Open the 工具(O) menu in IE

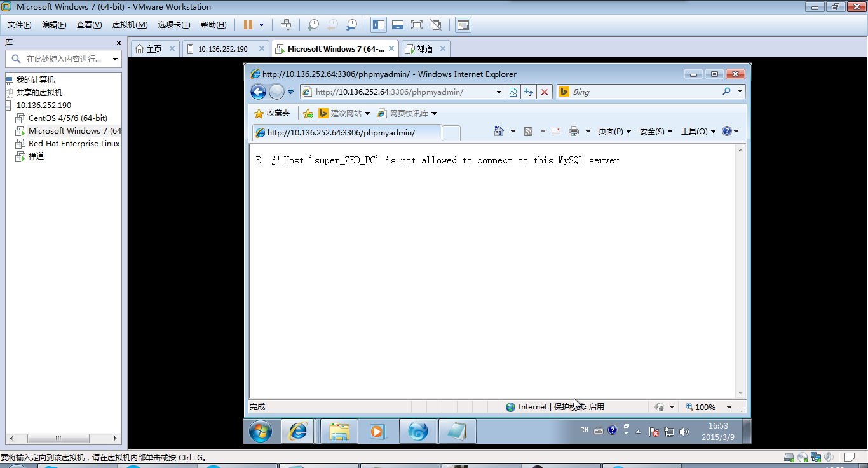tap(698, 132)
